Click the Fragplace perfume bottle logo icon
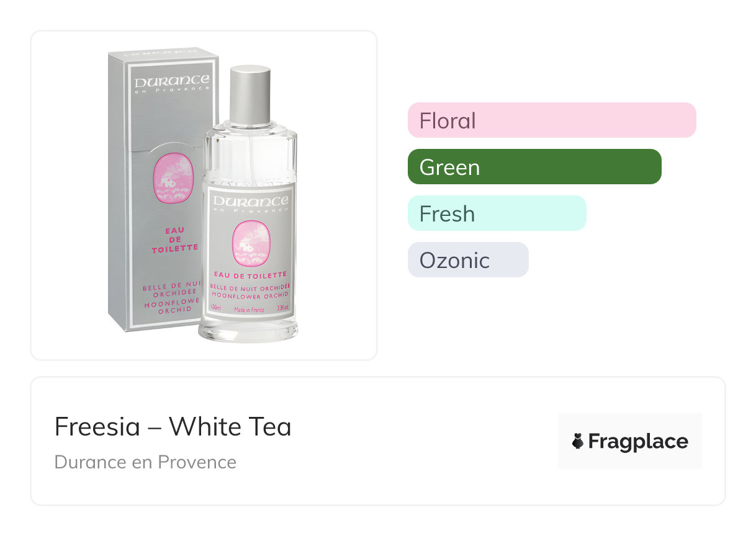The height and width of the screenshot is (536, 756). tap(578, 441)
